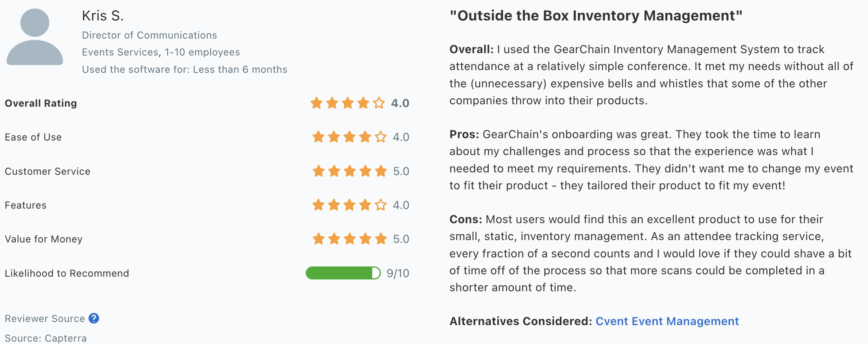
Task: Click the Customer Service star rating
Action: 349,171
